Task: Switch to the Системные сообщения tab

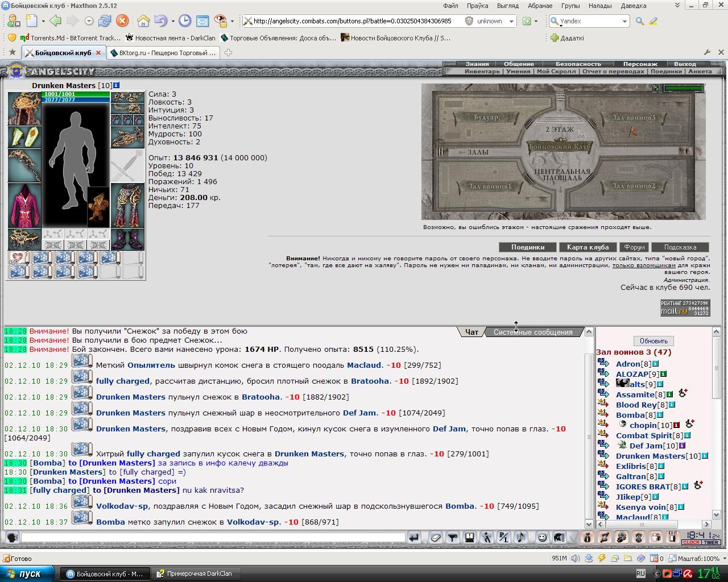Action: (x=533, y=332)
